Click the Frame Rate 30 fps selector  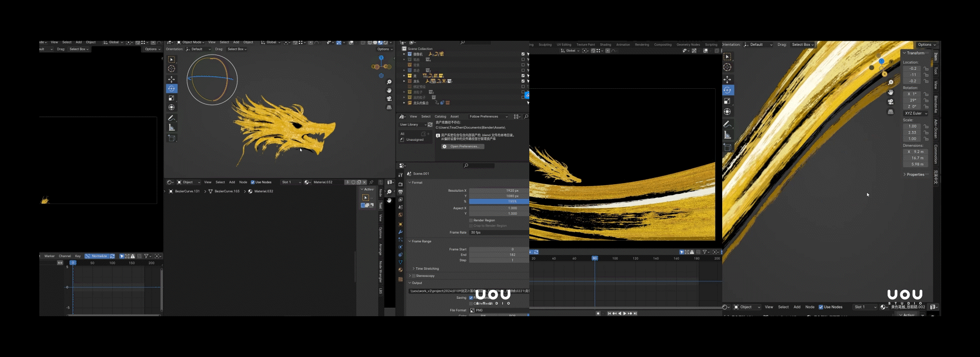click(x=499, y=233)
